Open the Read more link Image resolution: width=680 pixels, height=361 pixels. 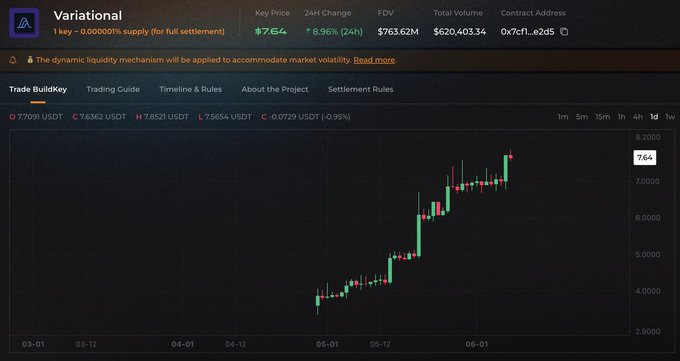click(x=374, y=60)
